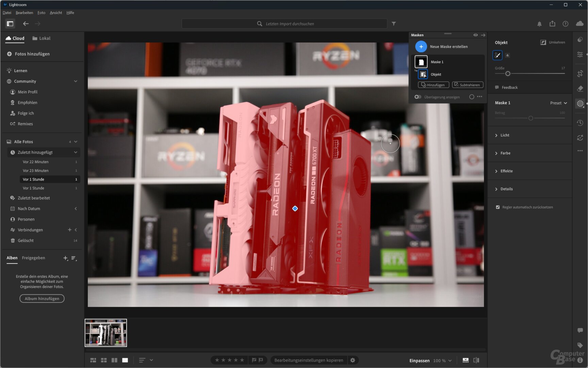Select the filmstrip photo thumbnail
This screenshot has height=368, width=588.
point(106,333)
